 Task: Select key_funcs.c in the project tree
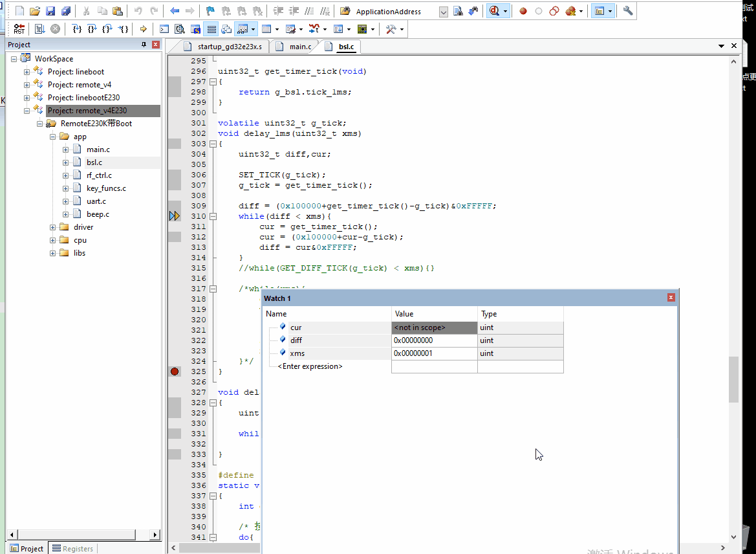106,188
